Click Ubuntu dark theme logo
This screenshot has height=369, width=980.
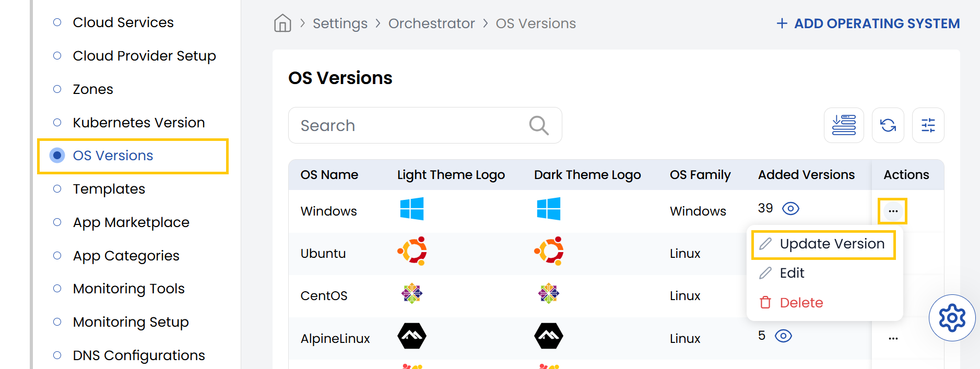tap(549, 251)
